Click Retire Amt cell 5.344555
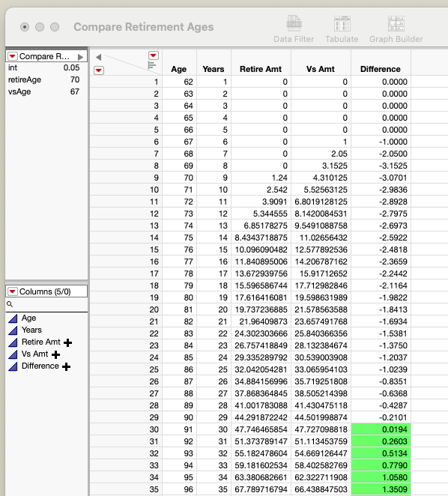The image size is (448, 496). (261, 214)
